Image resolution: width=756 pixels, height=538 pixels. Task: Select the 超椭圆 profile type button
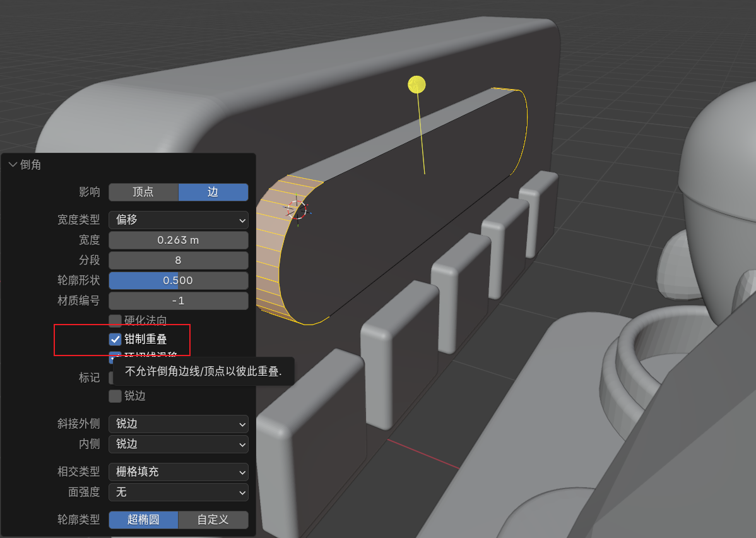[143, 520]
